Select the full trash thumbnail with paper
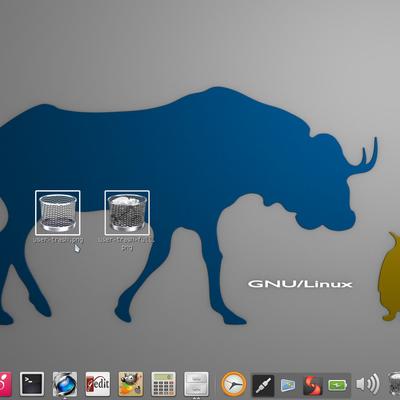400x400 pixels. 127,213
